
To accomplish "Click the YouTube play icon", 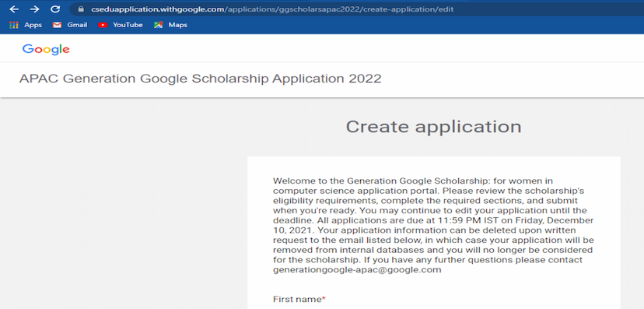I will pos(103,25).
